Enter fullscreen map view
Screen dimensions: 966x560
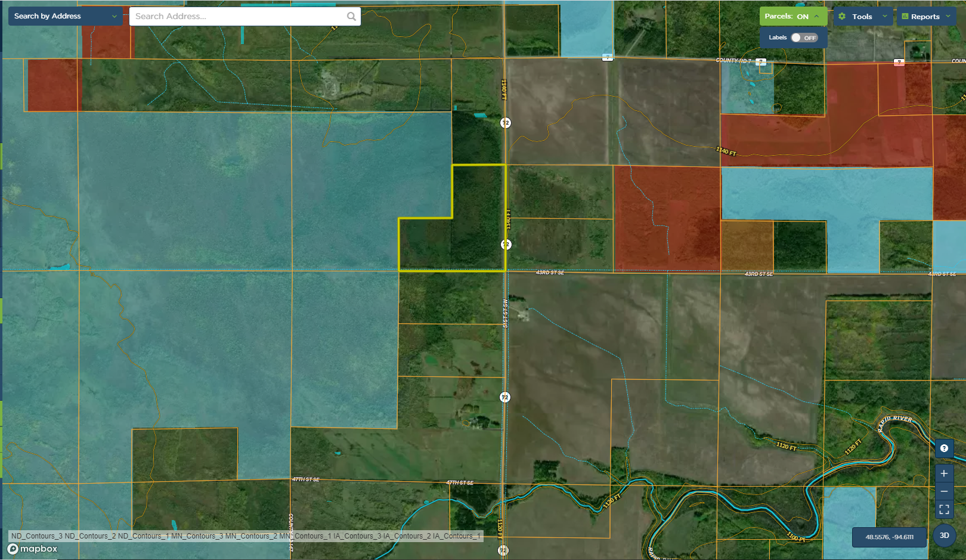[944, 509]
